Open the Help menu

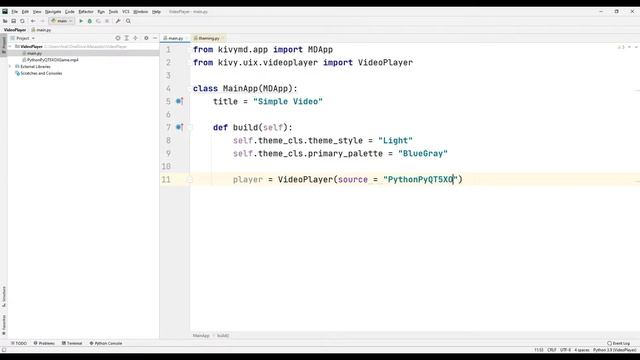[x=156, y=12]
